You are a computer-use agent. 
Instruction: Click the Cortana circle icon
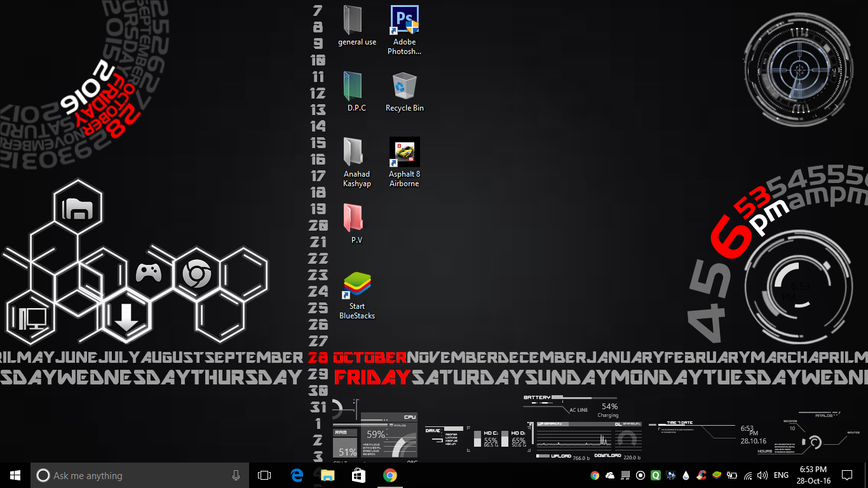(x=43, y=475)
